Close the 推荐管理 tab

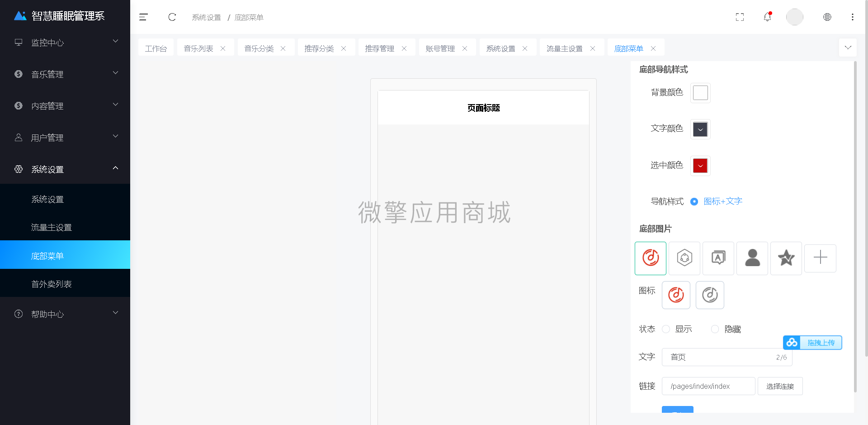click(404, 48)
